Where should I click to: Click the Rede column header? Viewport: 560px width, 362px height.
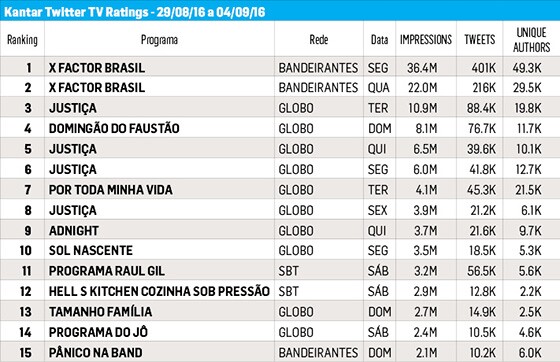319,39
